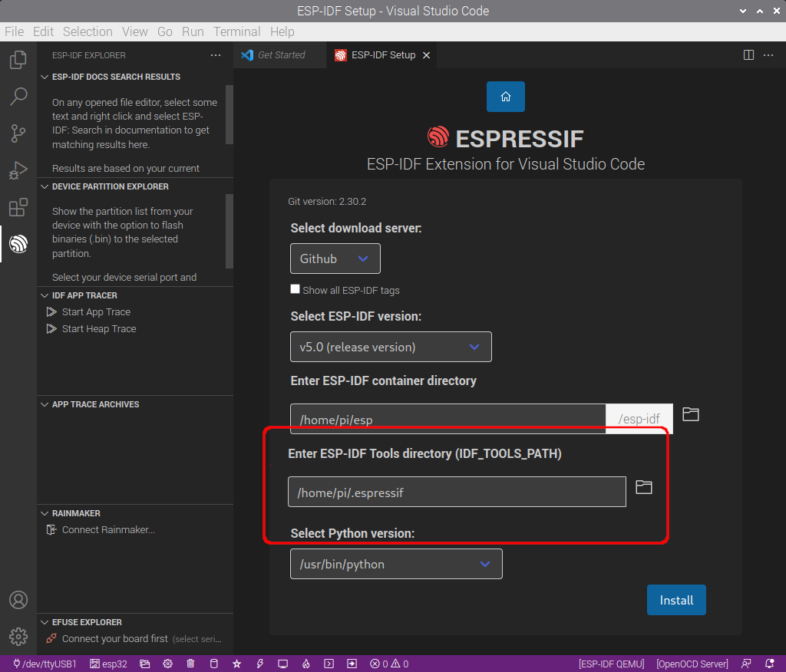
Task: Open the Run and Debug sidebar icon
Action: [x=18, y=170]
